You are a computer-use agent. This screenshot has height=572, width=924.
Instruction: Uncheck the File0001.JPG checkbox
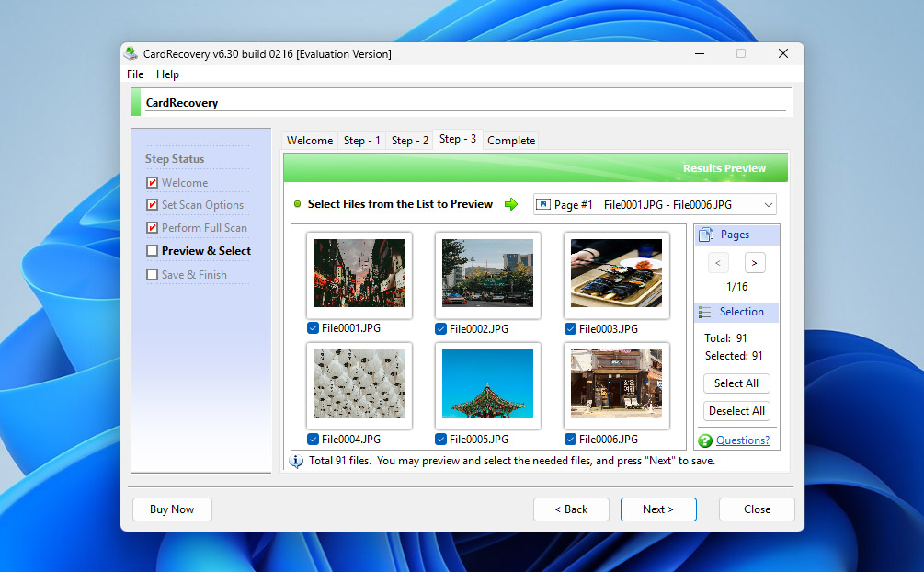pyautogui.click(x=314, y=328)
